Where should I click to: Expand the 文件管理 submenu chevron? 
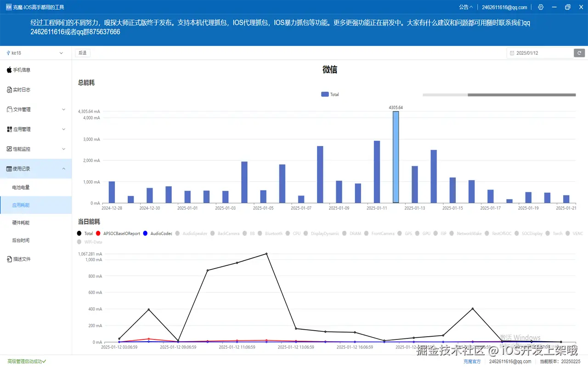64,109
